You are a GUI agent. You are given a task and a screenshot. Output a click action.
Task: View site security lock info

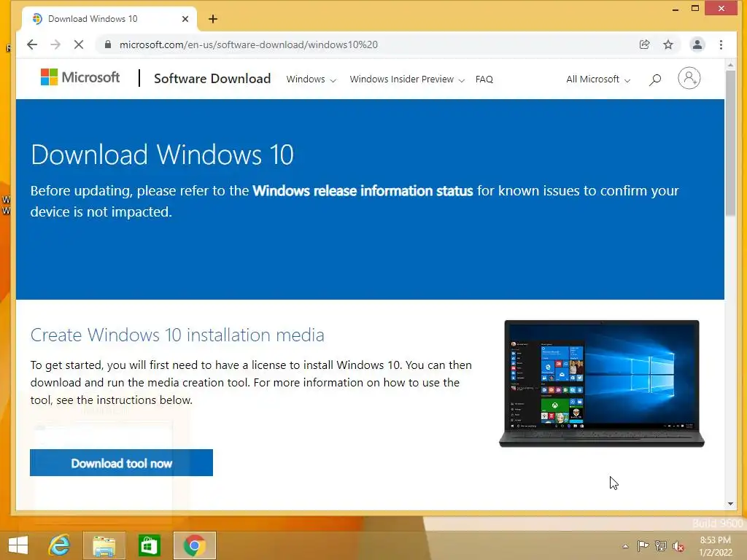coord(108,44)
